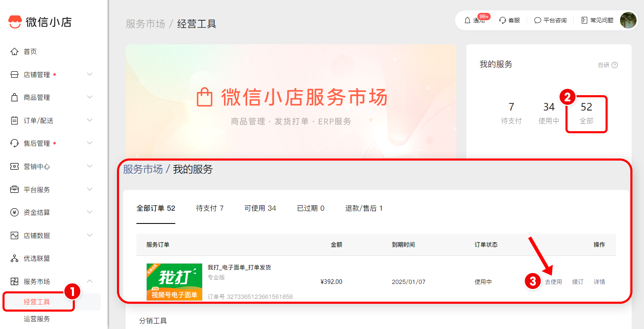Viewport: 644px width, 329px height.
Task: Click the 常见问题 document icon
Action: [584, 20]
